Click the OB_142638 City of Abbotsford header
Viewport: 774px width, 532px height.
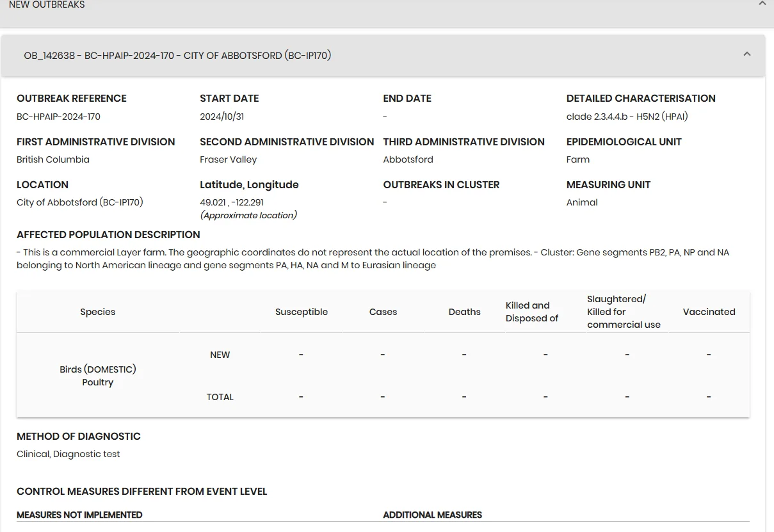(x=177, y=56)
